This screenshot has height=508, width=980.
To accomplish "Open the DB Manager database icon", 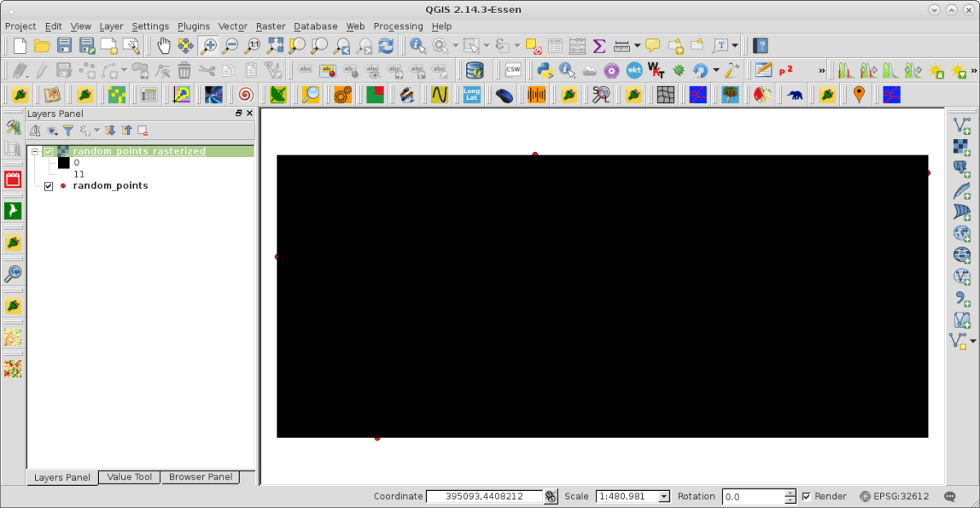I will pos(475,70).
